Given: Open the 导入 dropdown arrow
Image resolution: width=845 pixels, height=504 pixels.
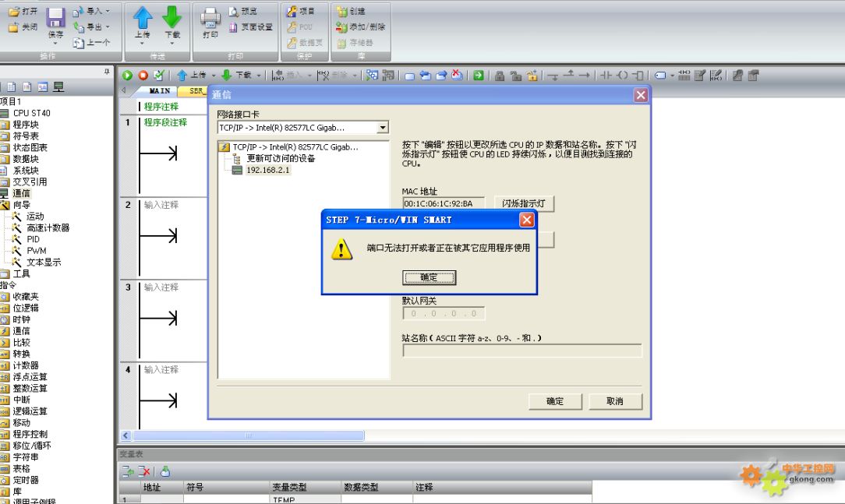Looking at the screenshot, I should coord(108,11).
